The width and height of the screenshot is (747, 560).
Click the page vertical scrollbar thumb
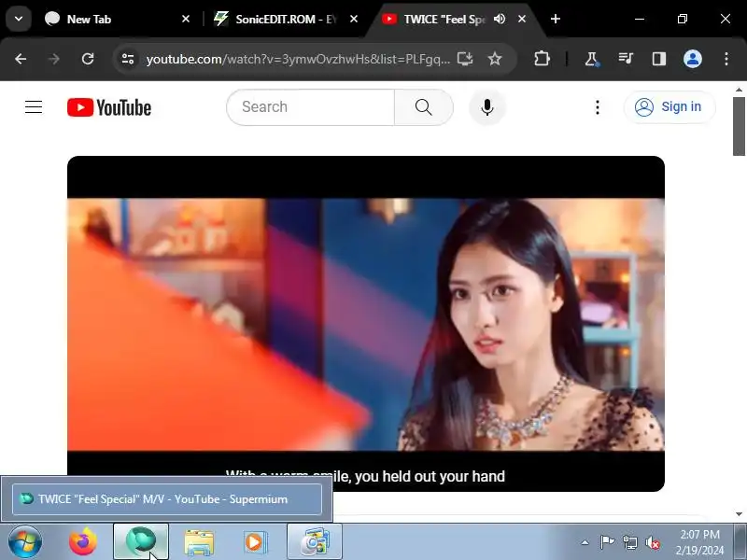(x=739, y=126)
